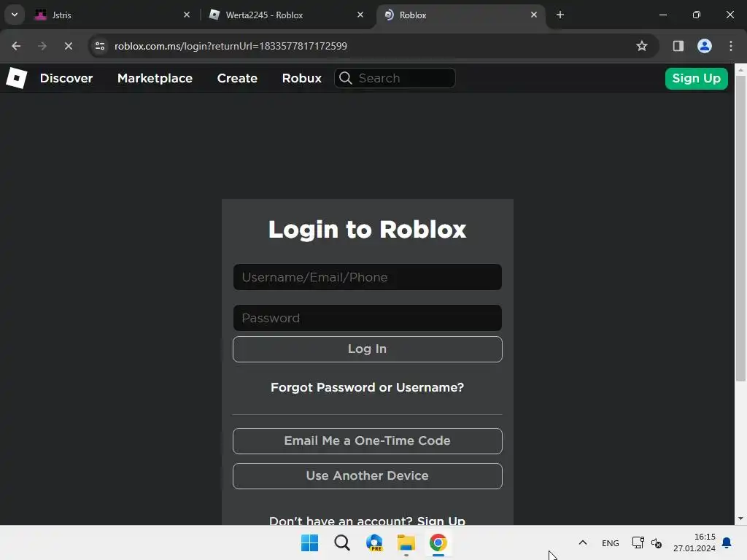The width and height of the screenshot is (747, 560).
Task: Bookmark this page with the star icon
Action: tap(642, 46)
